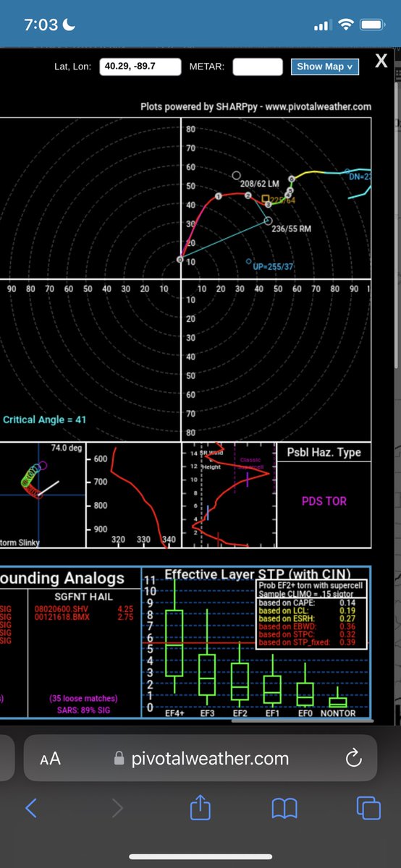The image size is (401, 868).
Task: Close the sounding overlay with the X
Action: coord(382,62)
